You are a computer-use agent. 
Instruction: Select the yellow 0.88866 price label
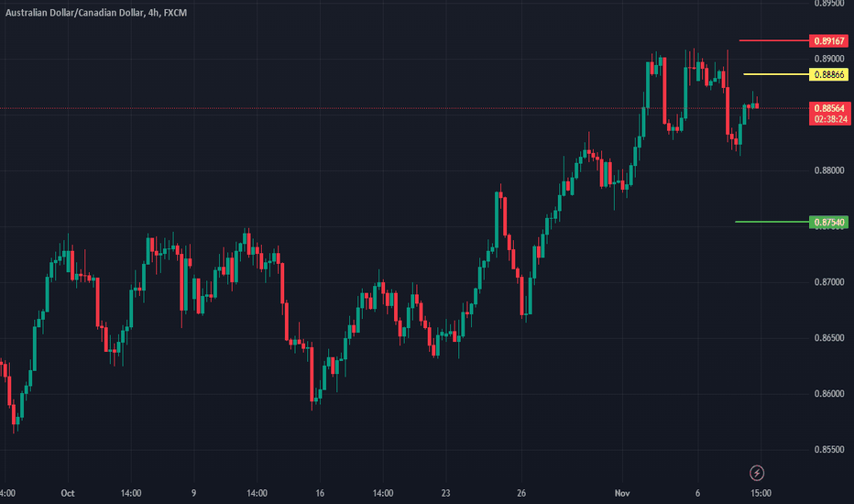coord(829,74)
